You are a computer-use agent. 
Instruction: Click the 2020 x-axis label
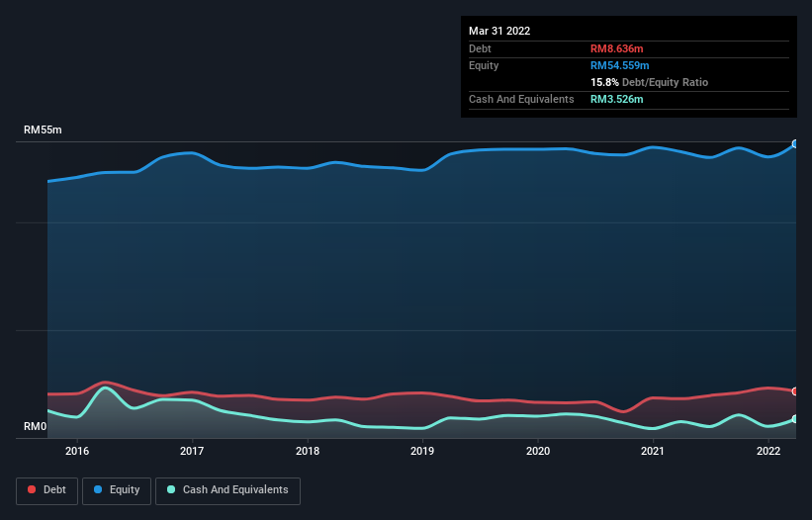click(538, 451)
